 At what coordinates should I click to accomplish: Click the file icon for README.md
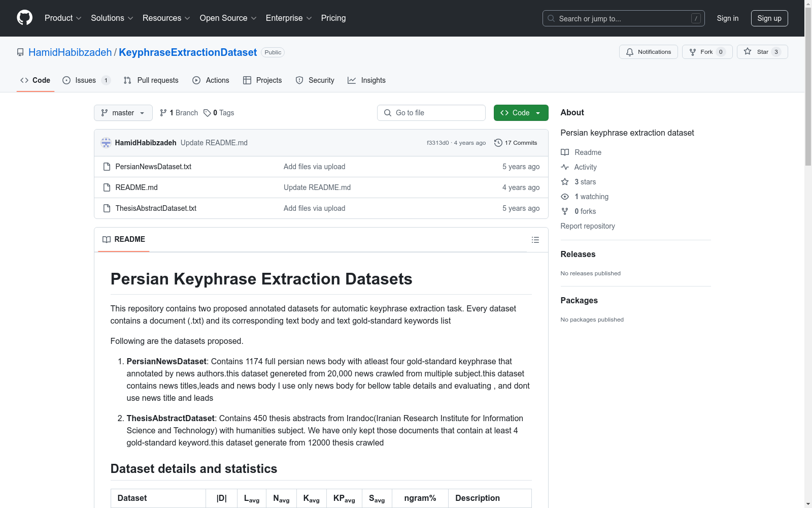(x=107, y=187)
